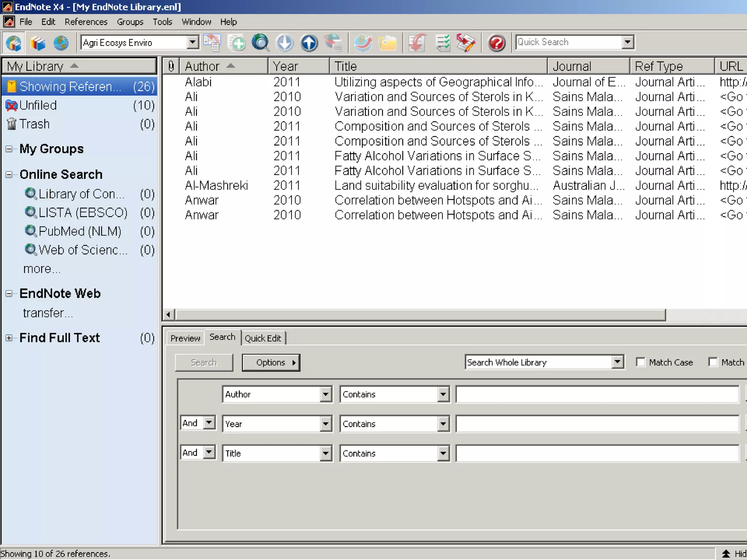Click the EndNote title bar app icon
Screen dimensions: 747x560
point(7,7)
